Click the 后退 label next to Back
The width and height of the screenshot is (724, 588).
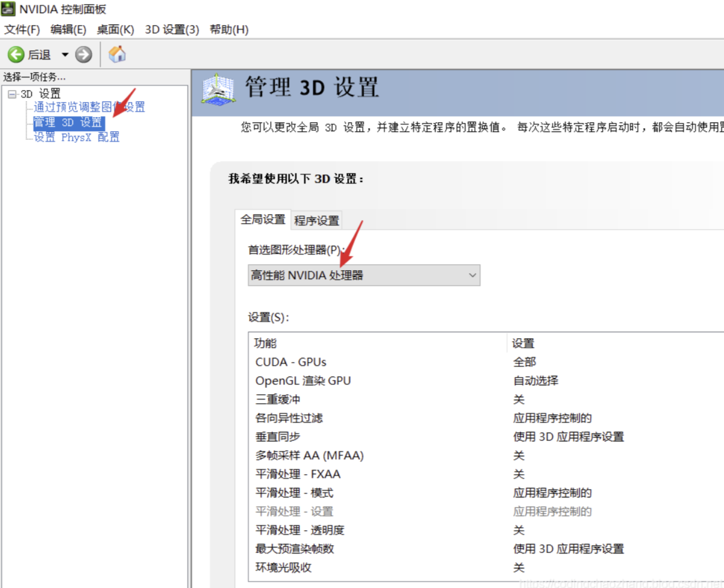39,55
